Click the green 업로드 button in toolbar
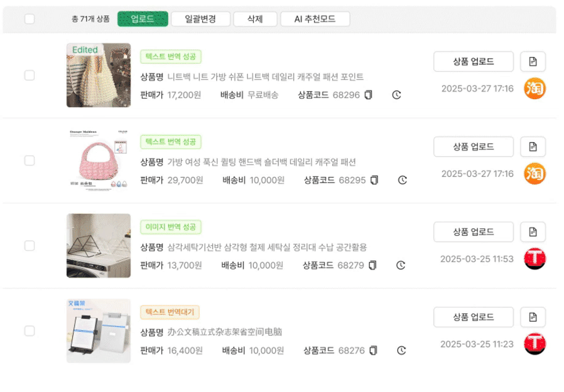 pyautogui.click(x=142, y=19)
